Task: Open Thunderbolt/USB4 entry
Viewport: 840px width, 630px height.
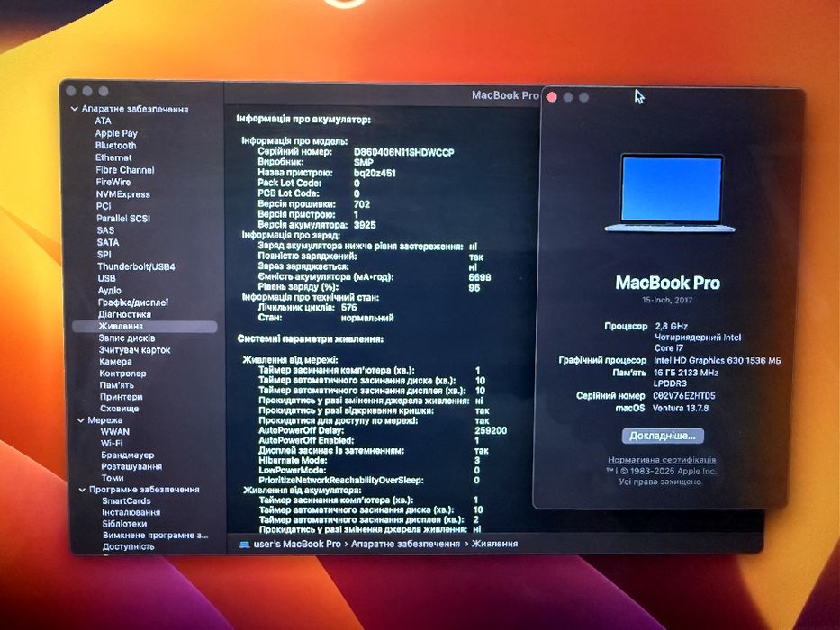Action: (136, 266)
